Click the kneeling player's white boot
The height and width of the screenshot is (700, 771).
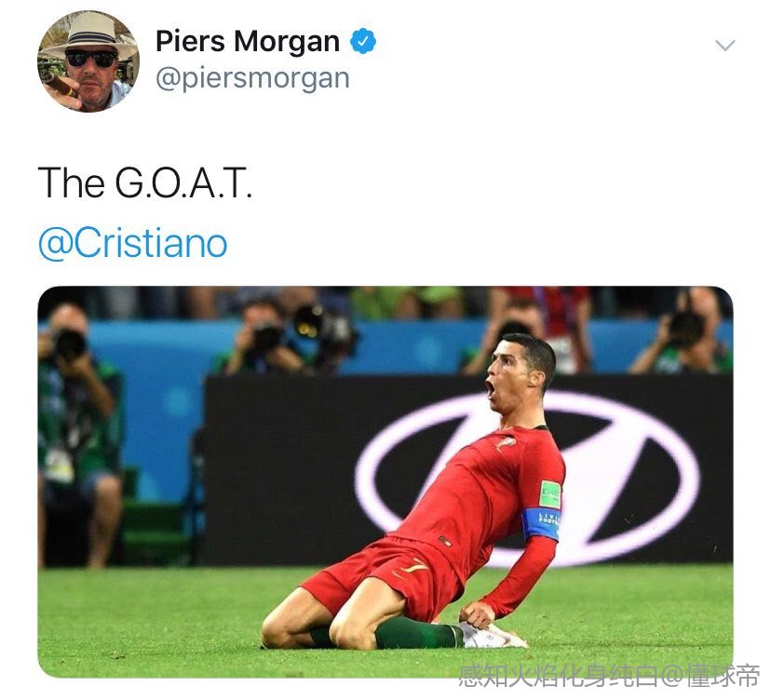(x=494, y=636)
